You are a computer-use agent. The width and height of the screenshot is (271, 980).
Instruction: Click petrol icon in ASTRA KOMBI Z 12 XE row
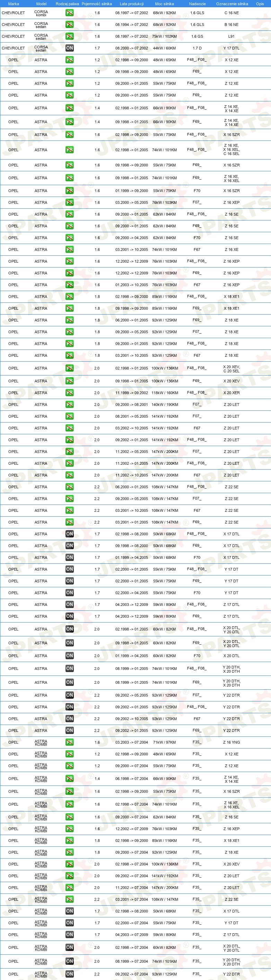pos(69,765)
